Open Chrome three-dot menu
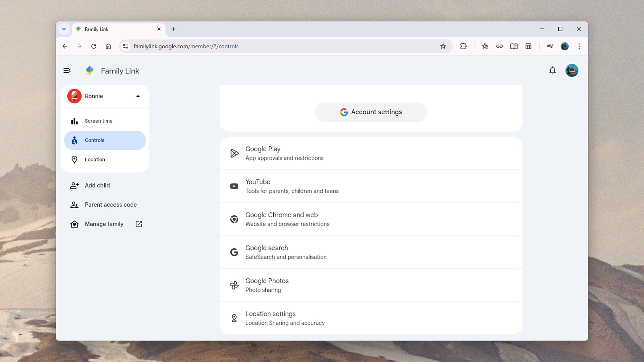 (579, 46)
